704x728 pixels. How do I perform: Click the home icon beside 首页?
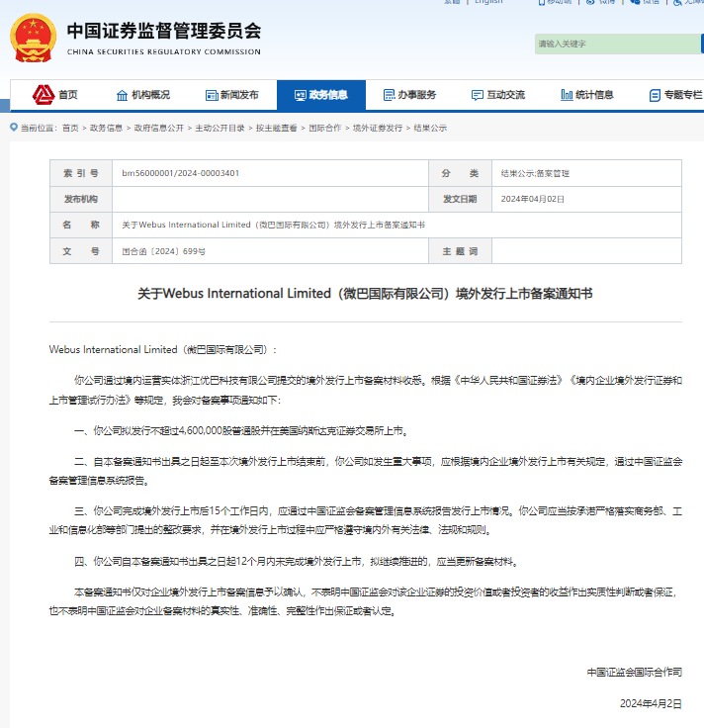[43, 95]
